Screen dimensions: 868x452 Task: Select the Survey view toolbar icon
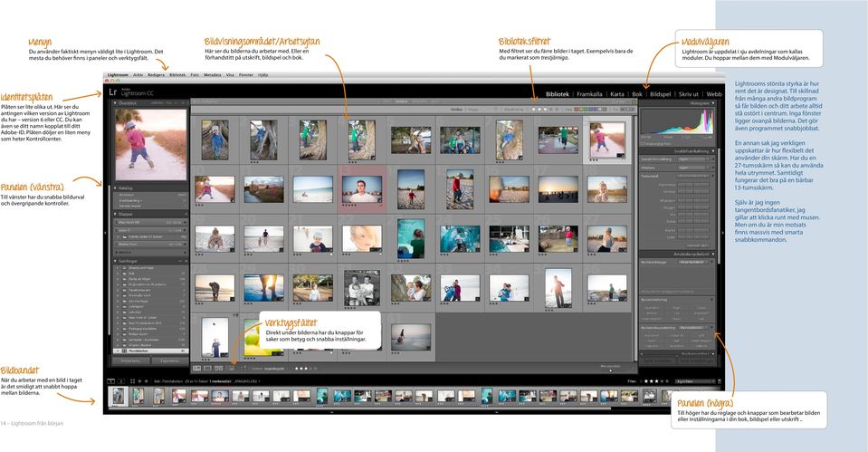[x=232, y=368]
